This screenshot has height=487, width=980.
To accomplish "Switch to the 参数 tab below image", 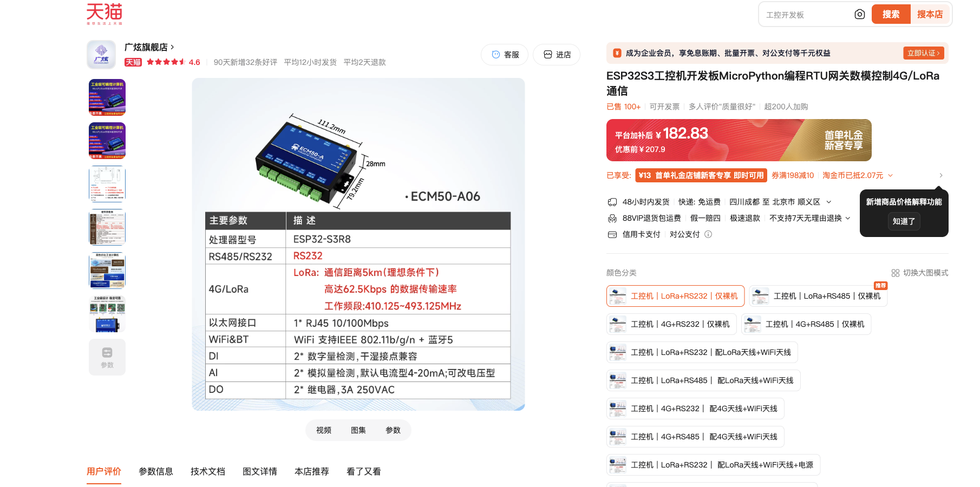I will [393, 430].
